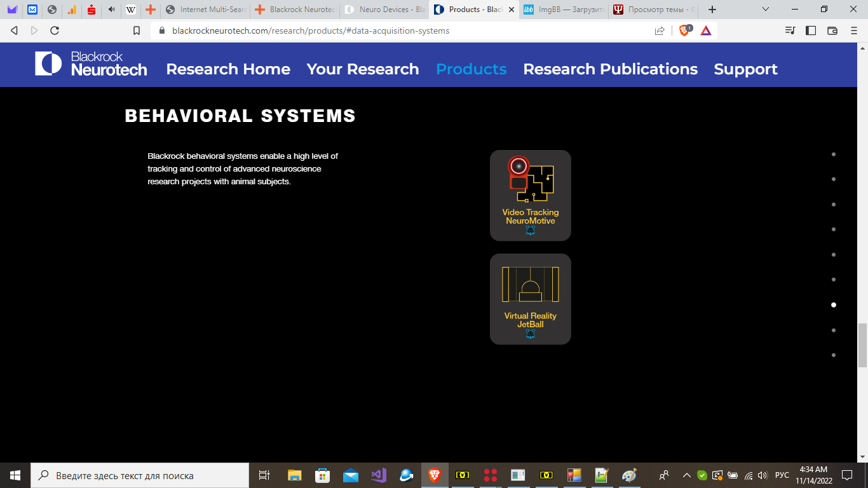Open Brave Rewards triangle icon
The width and height of the screenshot is (868, 488).
point(706,30)
